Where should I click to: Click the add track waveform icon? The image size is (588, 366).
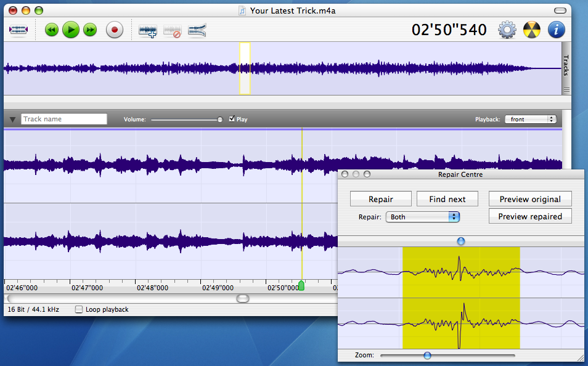pos(148,30)
